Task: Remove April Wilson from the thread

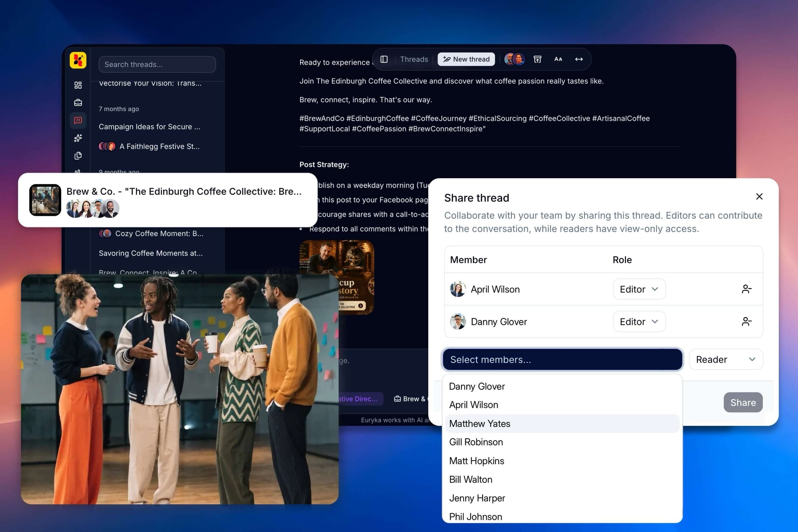Action: pos(746,289)
